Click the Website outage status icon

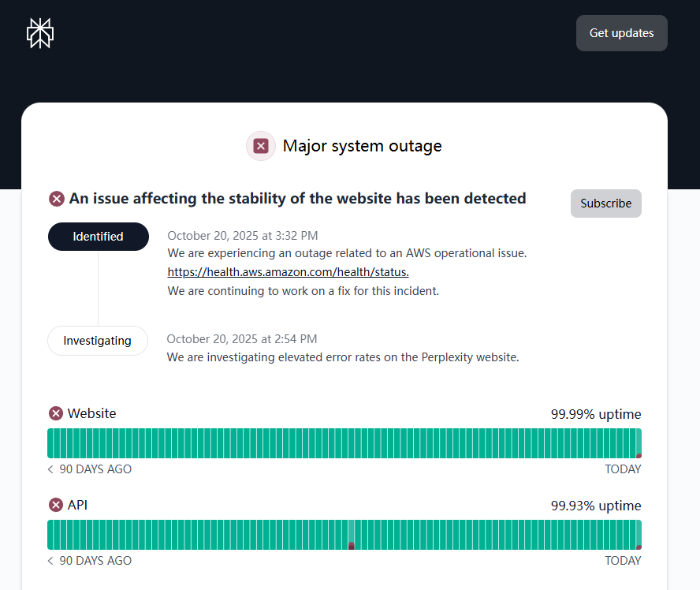coord(56,413)
